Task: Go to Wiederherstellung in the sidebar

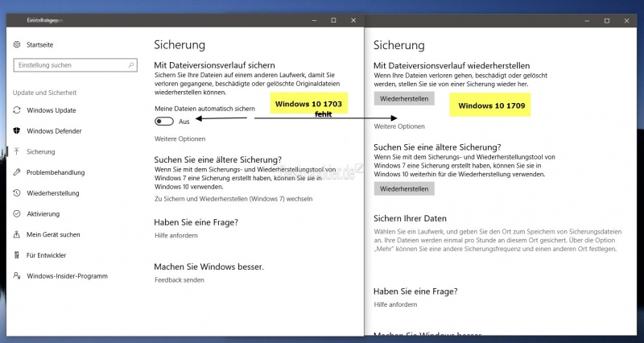Action: click(x=53, y=193)
